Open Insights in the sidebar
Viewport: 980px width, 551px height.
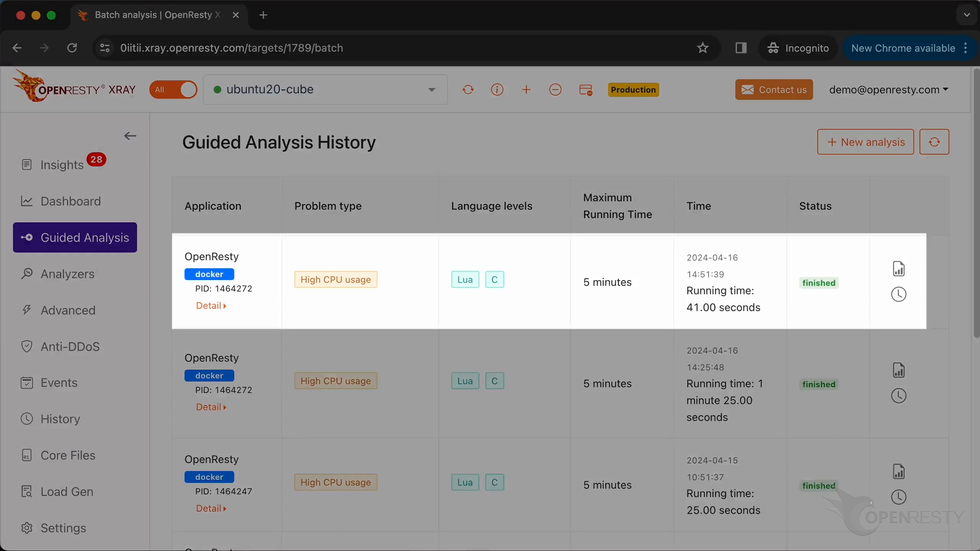[x=62, y=165]
